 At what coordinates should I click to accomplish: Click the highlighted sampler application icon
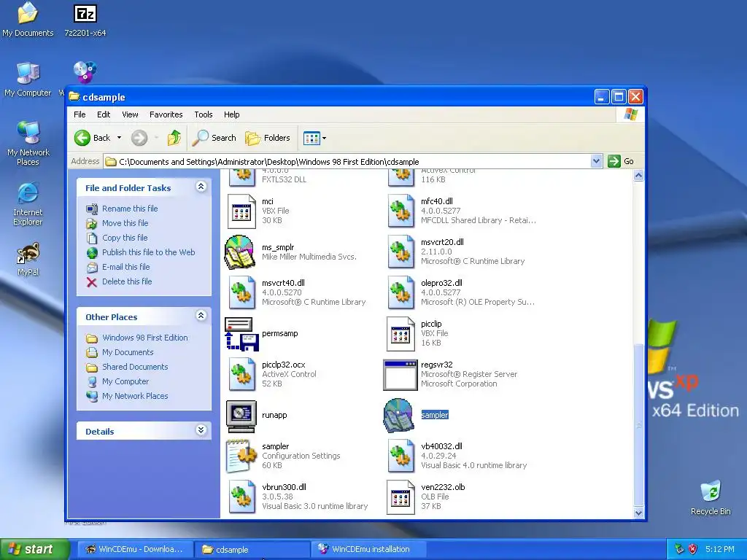pos(399,416)
